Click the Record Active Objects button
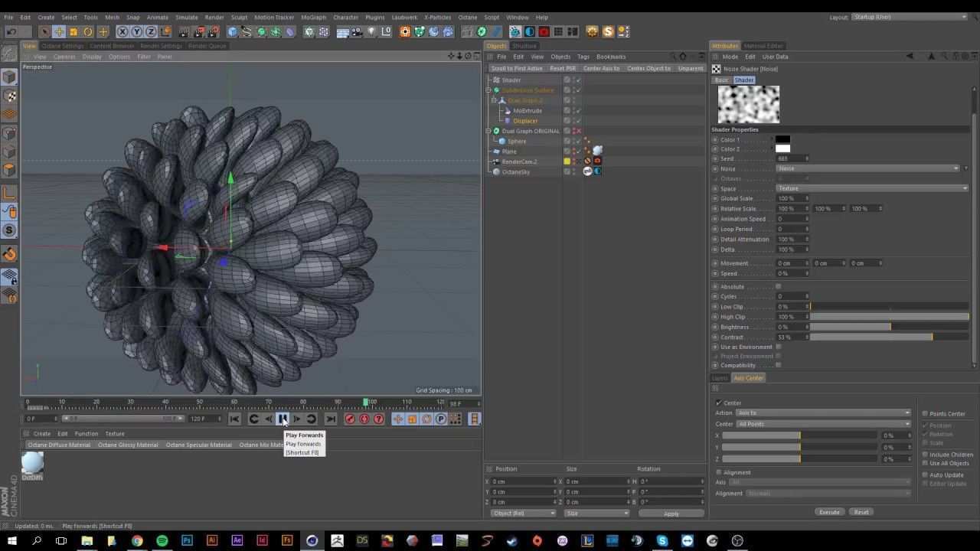This screenshot has width=980, height=551. [350, 419]
